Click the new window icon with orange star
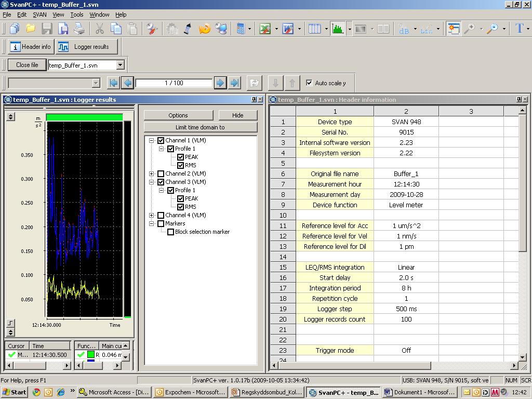The width and height of the screenshot is (532, 399). (x=453, y=29)
